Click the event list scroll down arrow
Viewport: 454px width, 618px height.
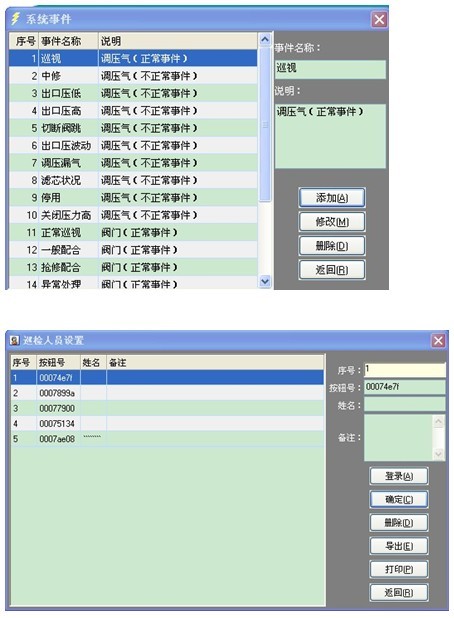[x=265, y=281]
